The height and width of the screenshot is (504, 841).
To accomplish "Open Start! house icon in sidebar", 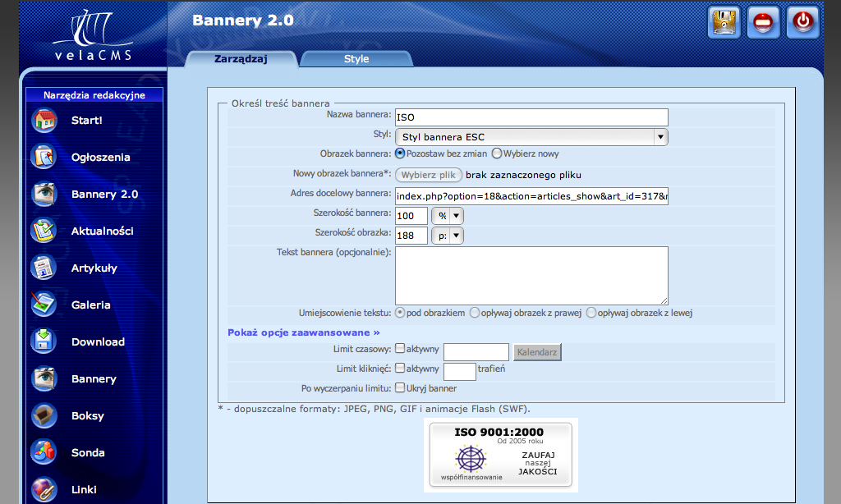I will pos(44,121).
